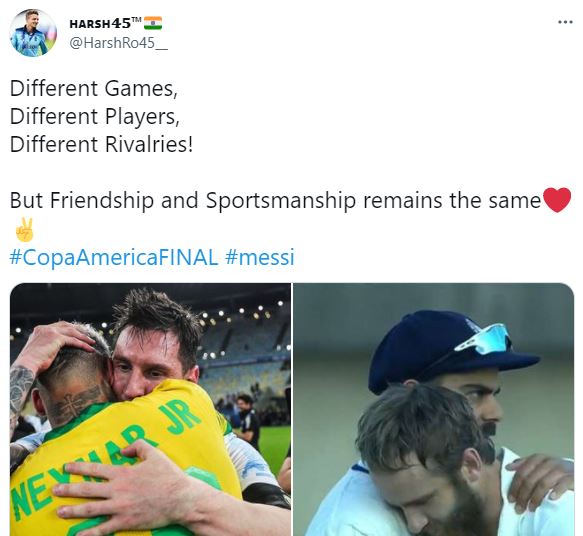Click the victory hand emoji
This screenshot has width=583, height=536.
point(25,230)
